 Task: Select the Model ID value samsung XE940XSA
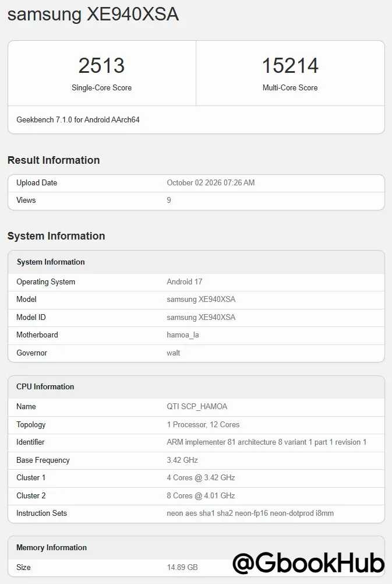201,317
